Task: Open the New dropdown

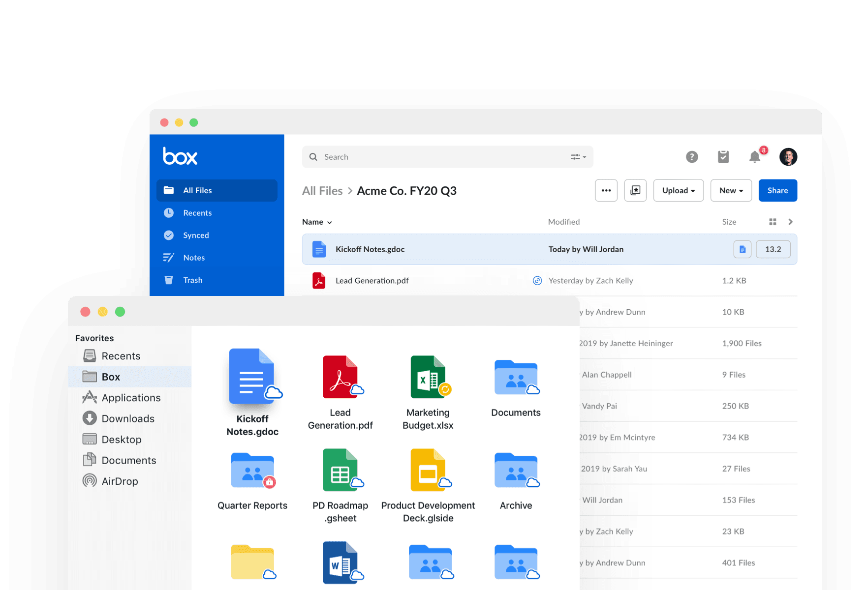Action: 731,190
